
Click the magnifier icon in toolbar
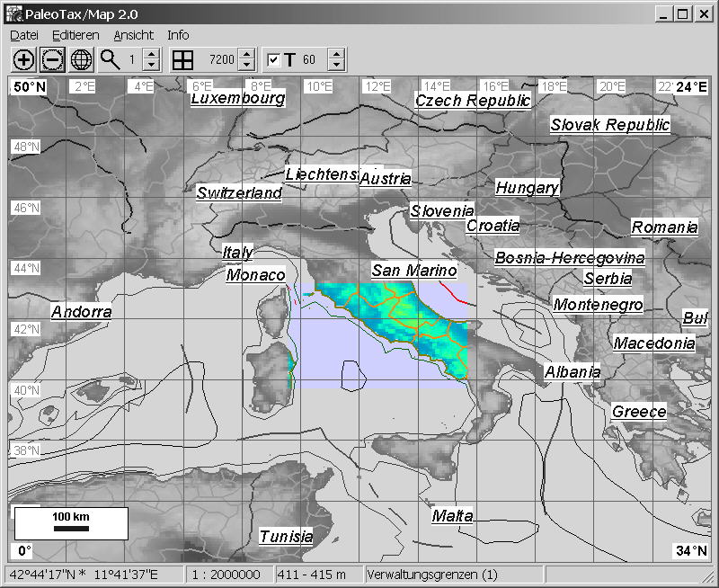pyautogui.click(x=110, y=60)
